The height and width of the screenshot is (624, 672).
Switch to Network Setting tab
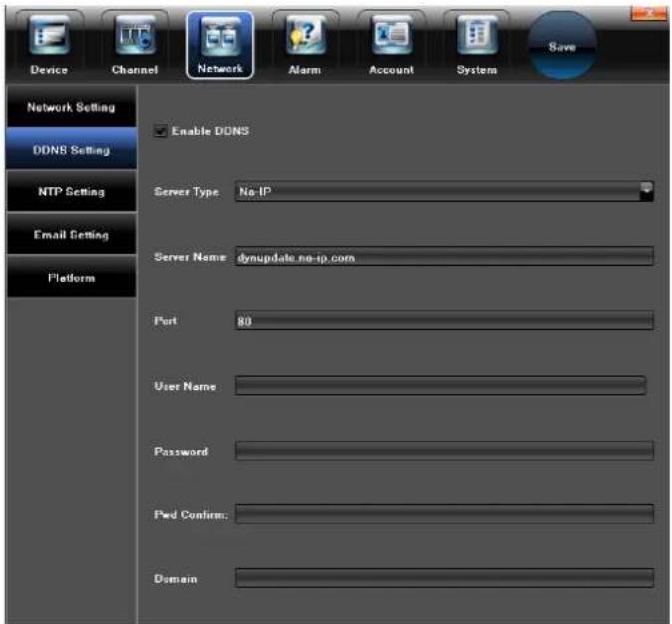pos(71,107)
